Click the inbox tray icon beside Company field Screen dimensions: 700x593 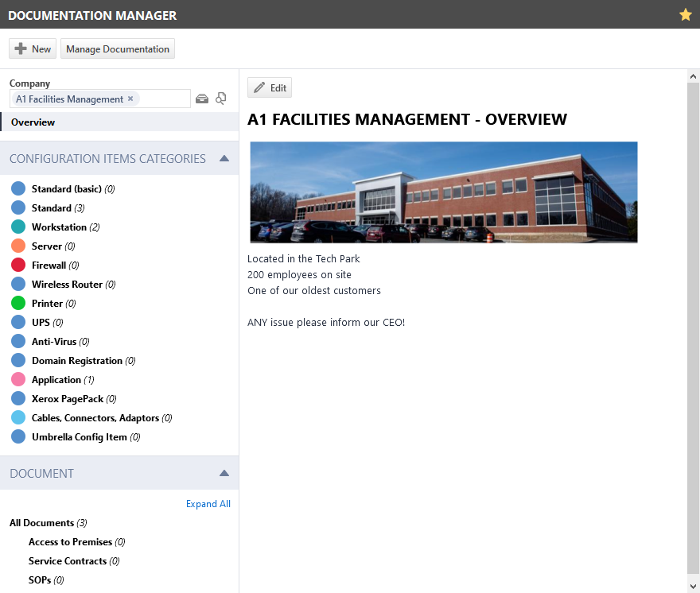tap(202, 99)
